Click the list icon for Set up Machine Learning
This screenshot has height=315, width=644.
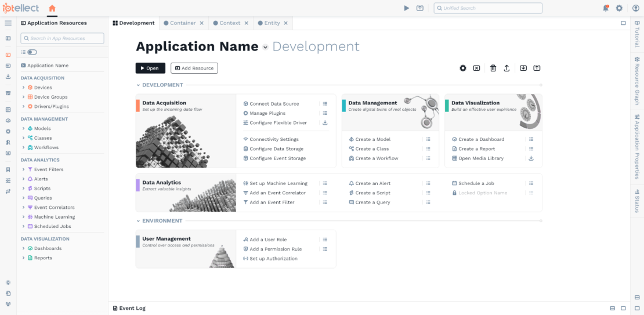tap(325, 183)
